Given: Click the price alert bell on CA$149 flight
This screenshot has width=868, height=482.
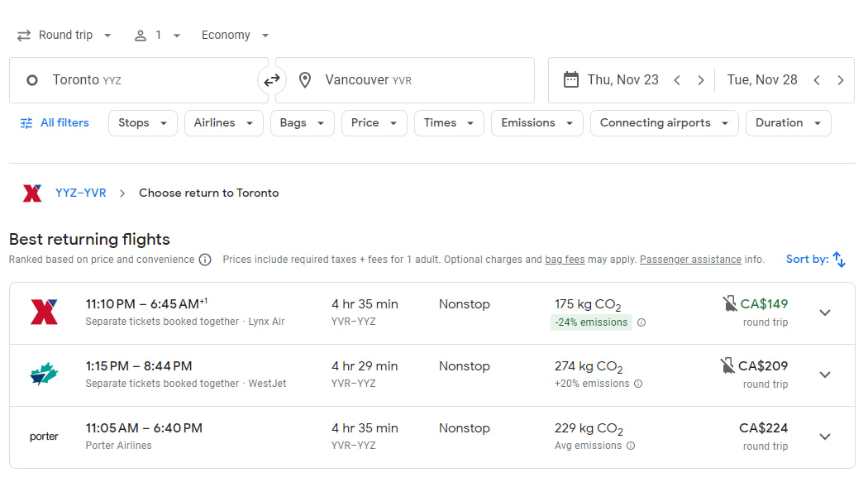Looking at the screenshot, I should pos(730,303).
